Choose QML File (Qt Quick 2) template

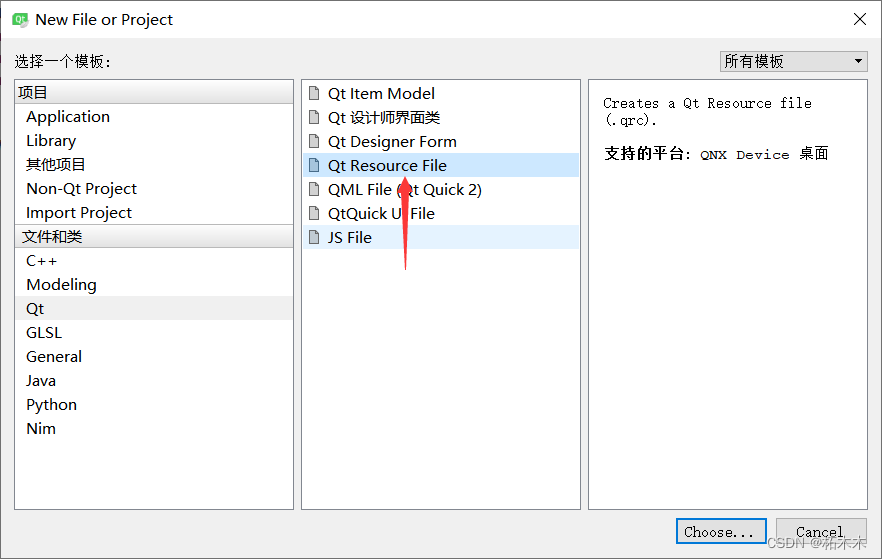pyautogui.click(x=441, y=190)
